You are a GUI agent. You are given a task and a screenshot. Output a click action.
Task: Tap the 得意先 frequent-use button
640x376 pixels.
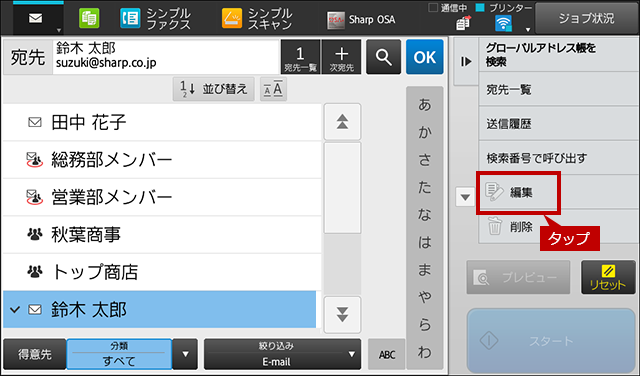34,354
